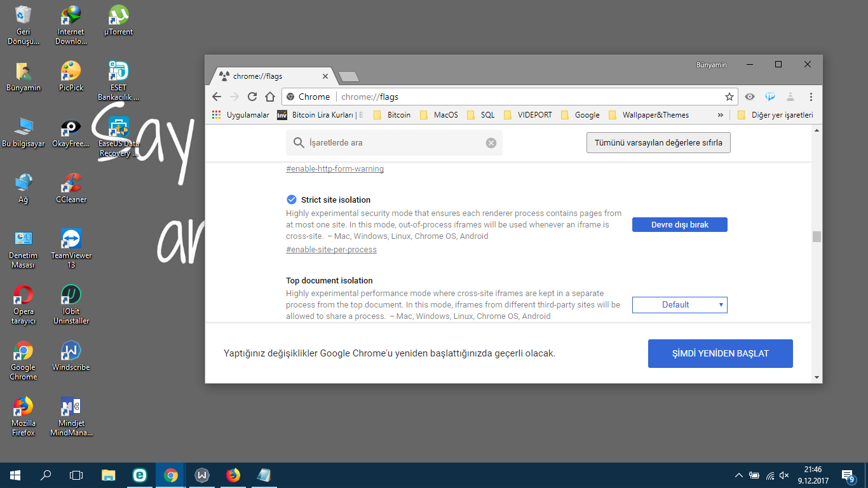The width and height of the screenshot is (868, 488).
Task: Select the Windscribe desktop icon
Action: coord(71,356)
